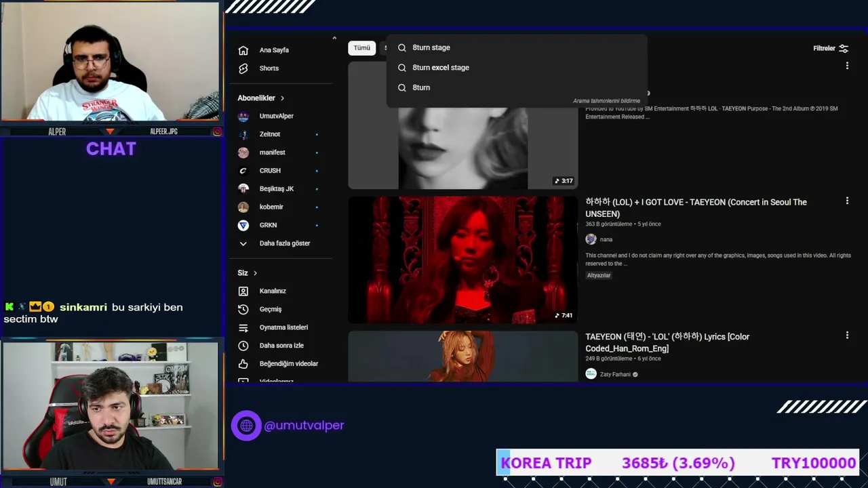This screenshot has height=488, width=868.
Task: Play the TAEYEON LOL Lyrics video thumbnail
Action: (463, 356)
